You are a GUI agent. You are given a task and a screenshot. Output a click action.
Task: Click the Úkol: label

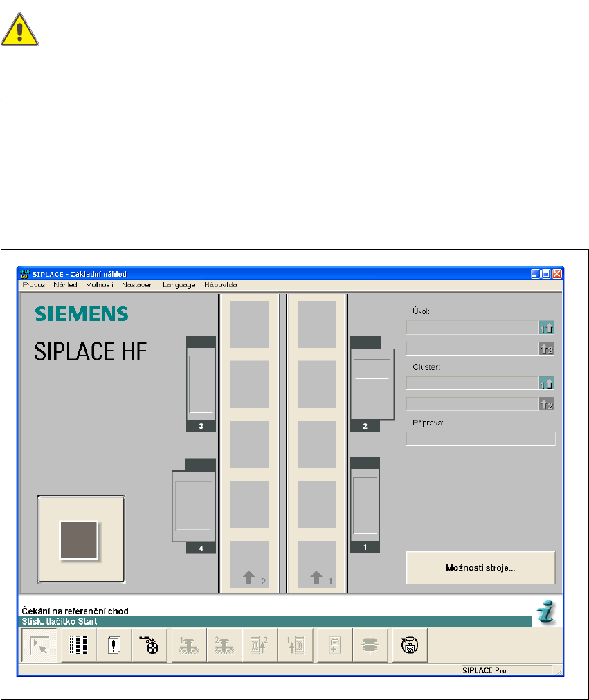421,311
